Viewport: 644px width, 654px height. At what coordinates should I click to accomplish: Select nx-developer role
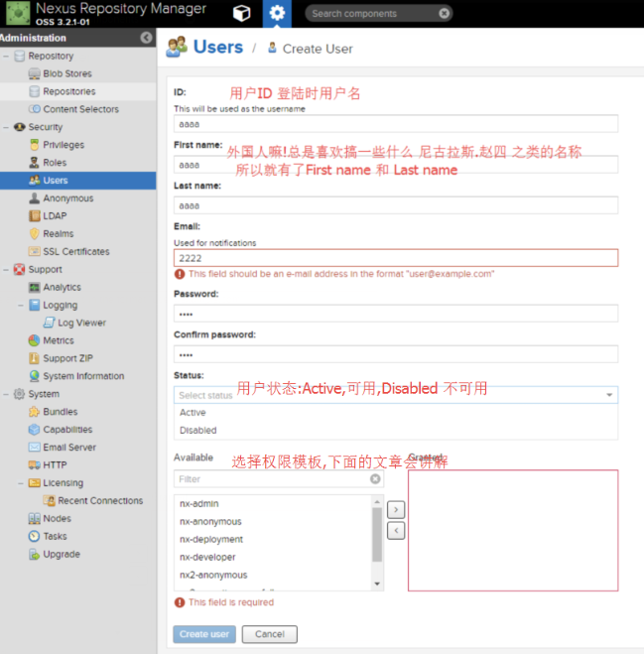[273, 557]
